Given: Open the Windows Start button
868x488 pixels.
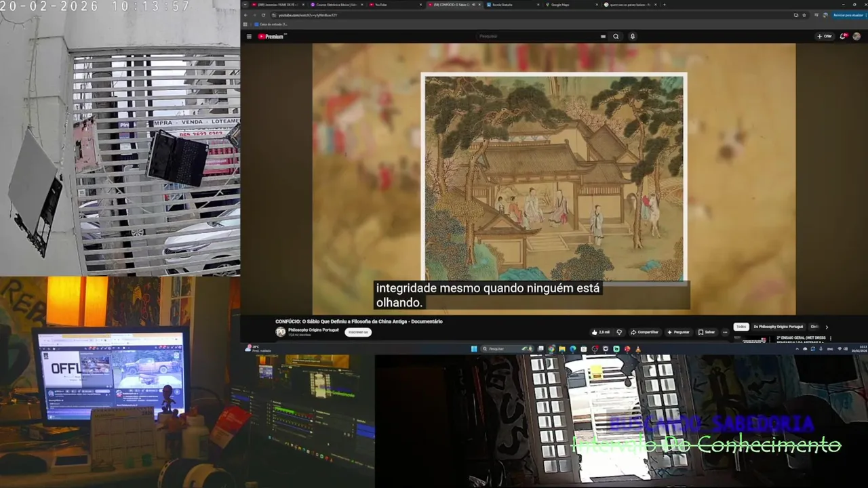Looking at the screenshot, I should tap(474, 349).
